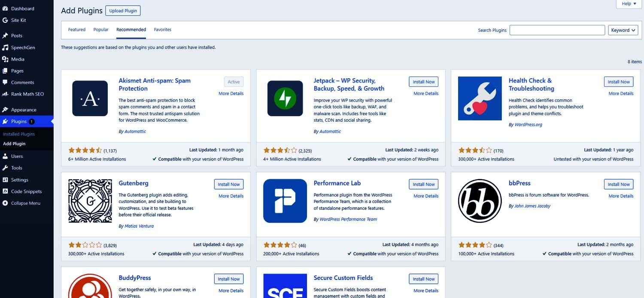644x298 pixels.
Task: Switch to the Popular plugins tab
Action: [101, 30]
